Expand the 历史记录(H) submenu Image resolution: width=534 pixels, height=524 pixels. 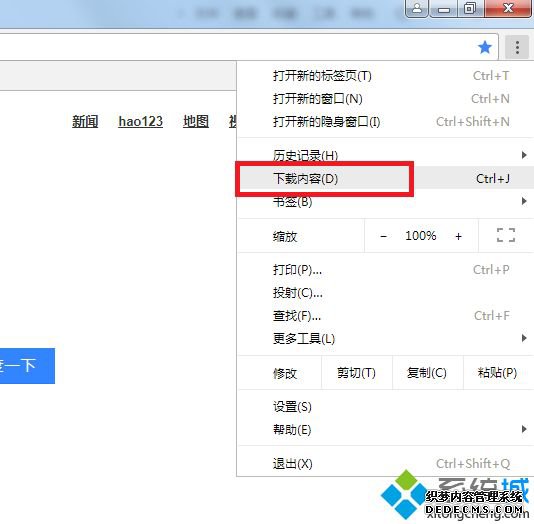(385, 155)
